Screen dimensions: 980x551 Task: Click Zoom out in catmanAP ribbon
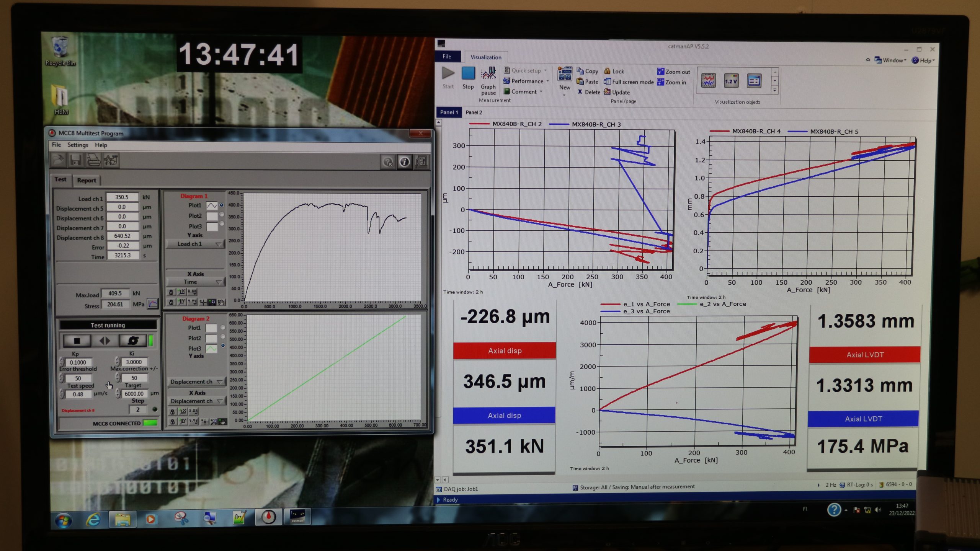(673, 72)
